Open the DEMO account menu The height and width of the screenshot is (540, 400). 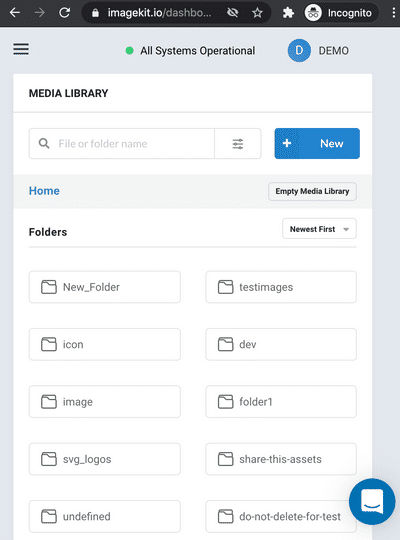coord(334,51)
